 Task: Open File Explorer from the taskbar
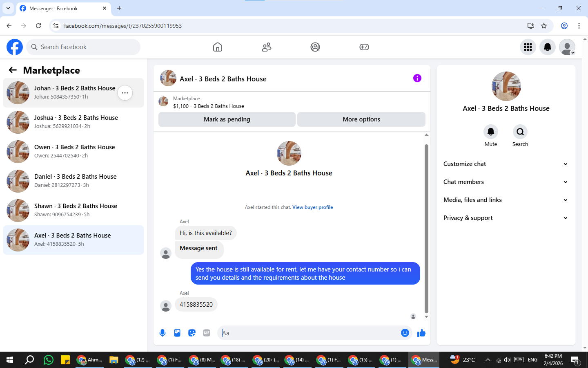114,360
